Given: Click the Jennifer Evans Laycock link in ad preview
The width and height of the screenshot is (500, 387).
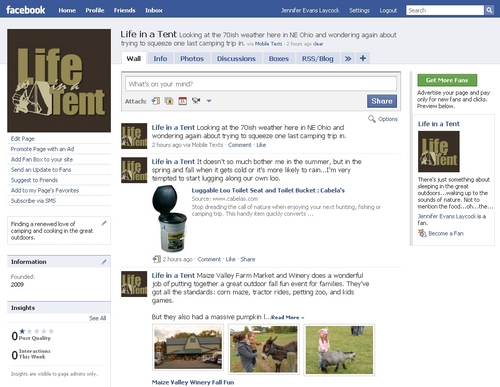Looking at the screenshot, I should tap(447, 216).
